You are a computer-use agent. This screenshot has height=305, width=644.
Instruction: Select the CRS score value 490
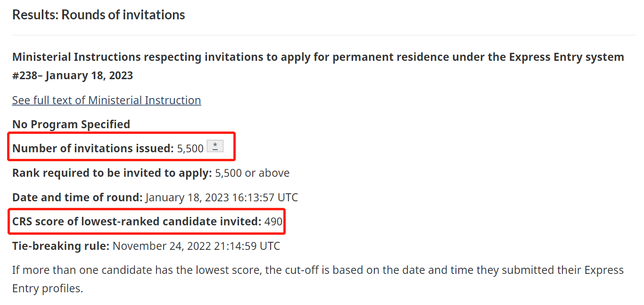[273, 221]
